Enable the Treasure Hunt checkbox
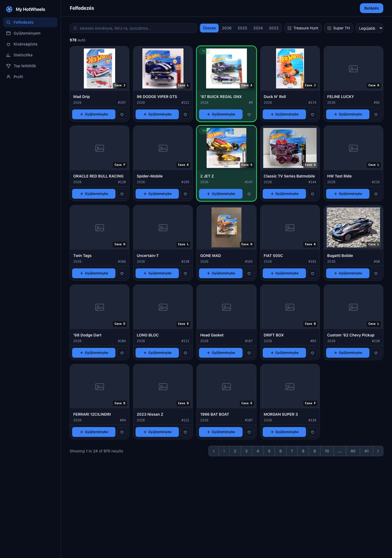Viewport: 392px width, 558px height. (x=290, y=28)
